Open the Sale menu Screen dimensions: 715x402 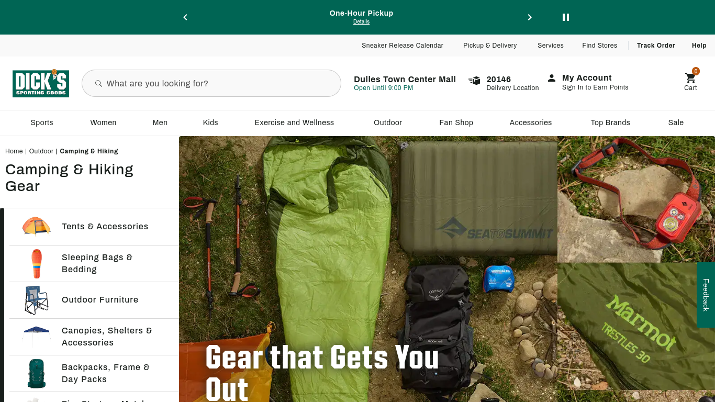(676, 123)
